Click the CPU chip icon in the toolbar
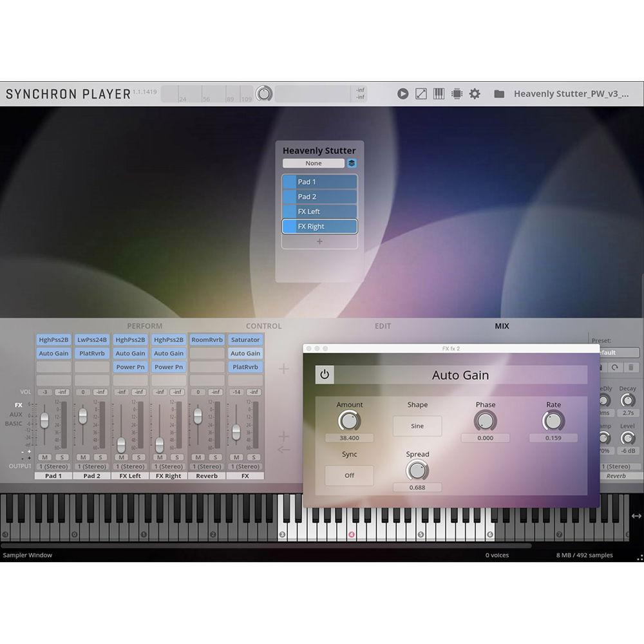Image resolution: width=644 pixels, height=644 pixels. click(x=457, y=93)
